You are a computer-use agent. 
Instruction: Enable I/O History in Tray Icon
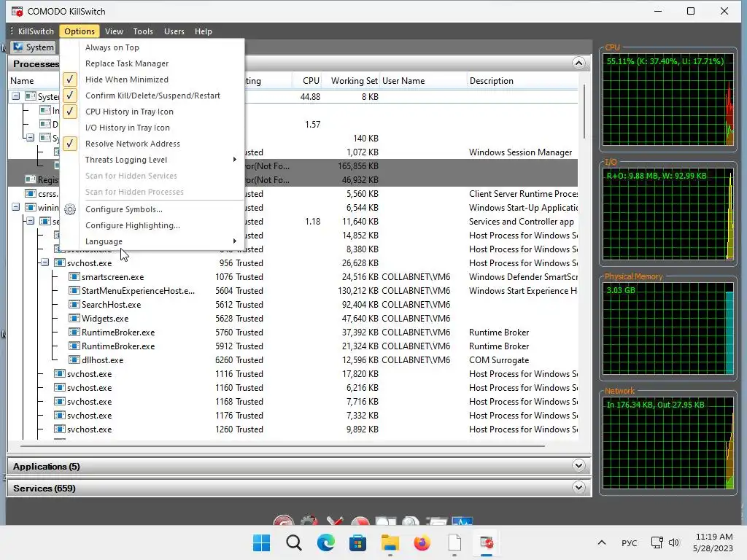pyautogui.click(x=127, y=128)
